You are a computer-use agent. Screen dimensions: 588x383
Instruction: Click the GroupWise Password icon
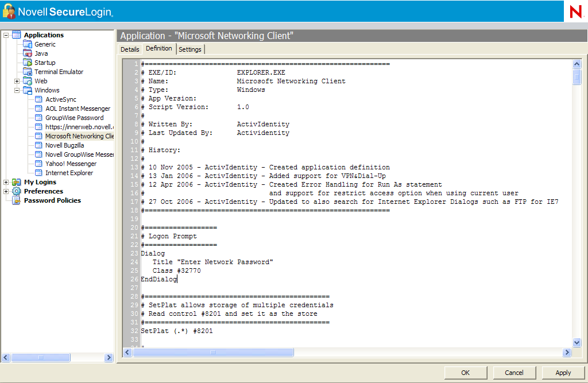(38, 118)
